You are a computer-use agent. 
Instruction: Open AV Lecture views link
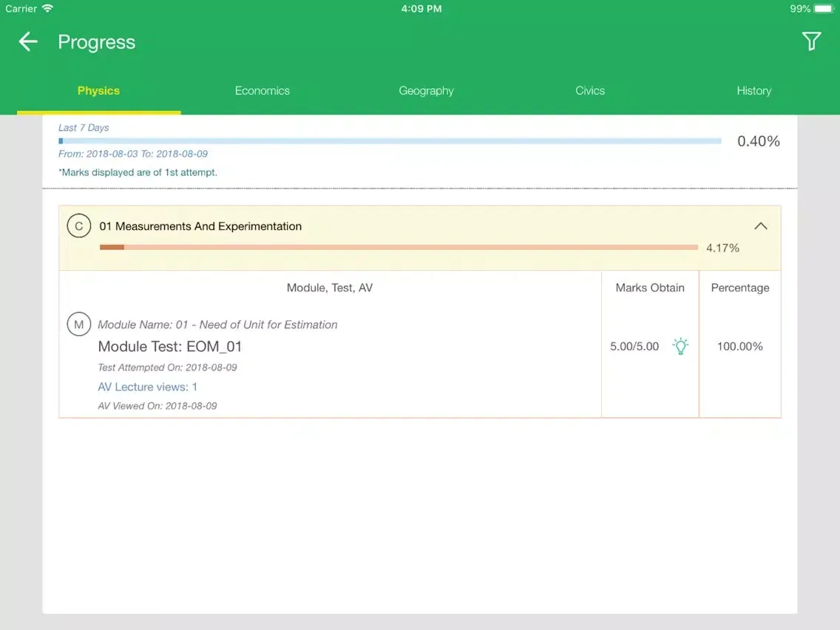pyautogui.click(x=146, y=386)
